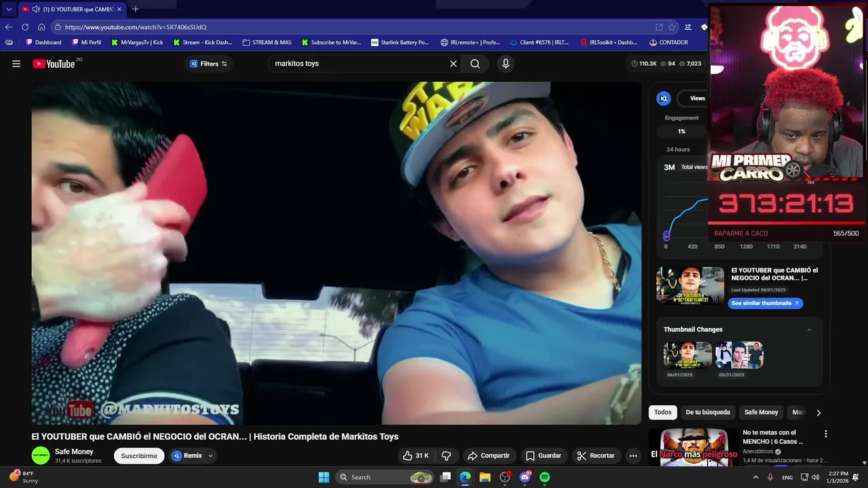Share the video via Compartir
This screenshot has width=868, height=488.
489,455
